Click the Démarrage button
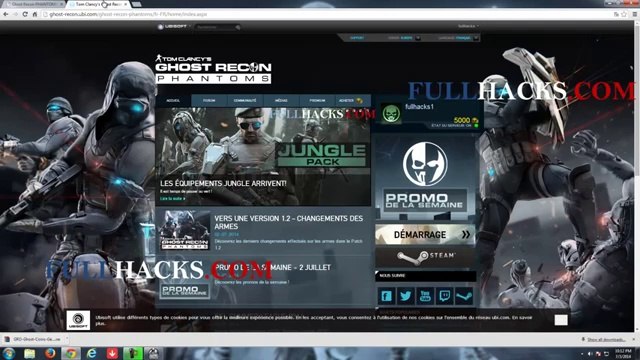Screen dimensions: 640x360 point(425,235)
